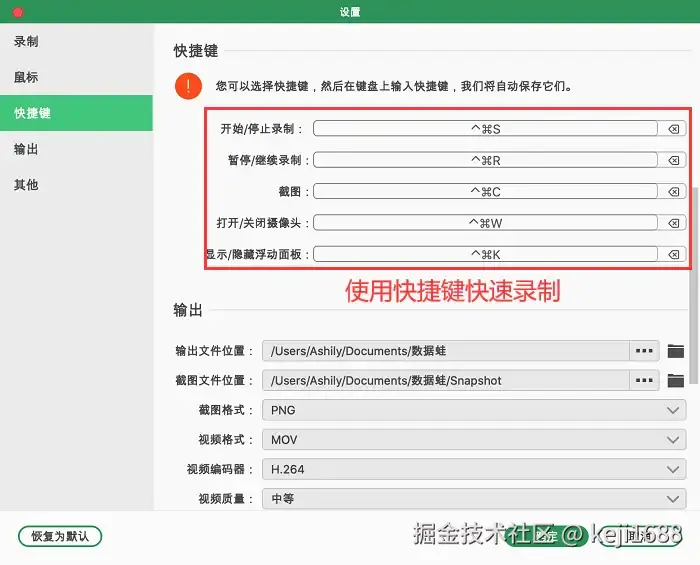
Task: Open the Snapshot location folder icon
Action: pos(675,381)
